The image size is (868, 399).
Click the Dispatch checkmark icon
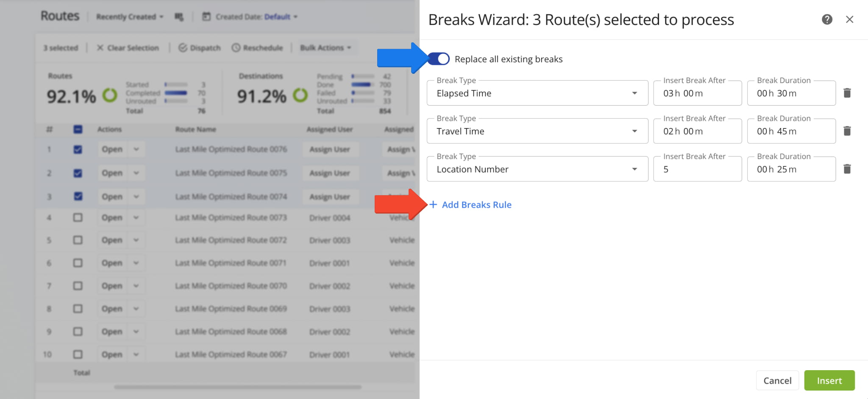183,48
